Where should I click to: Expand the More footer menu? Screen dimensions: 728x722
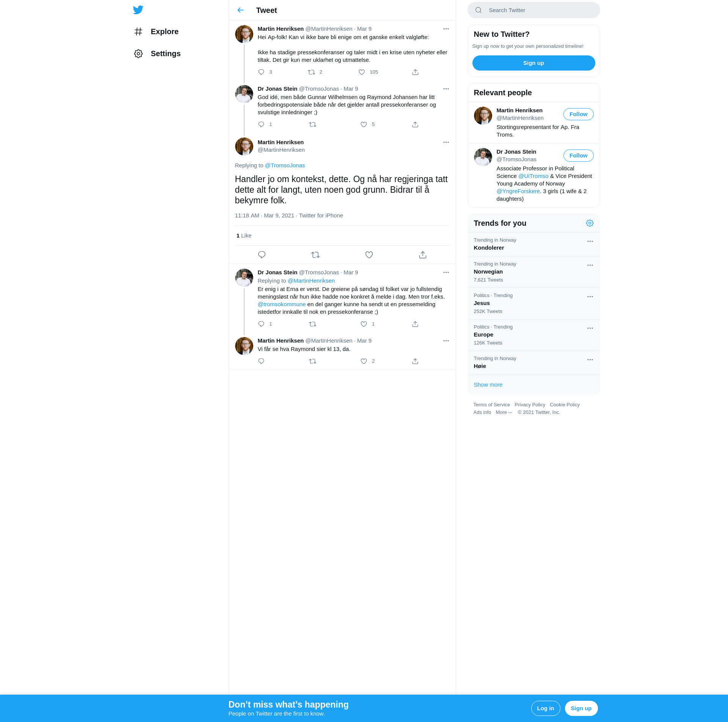pos(504,412)
